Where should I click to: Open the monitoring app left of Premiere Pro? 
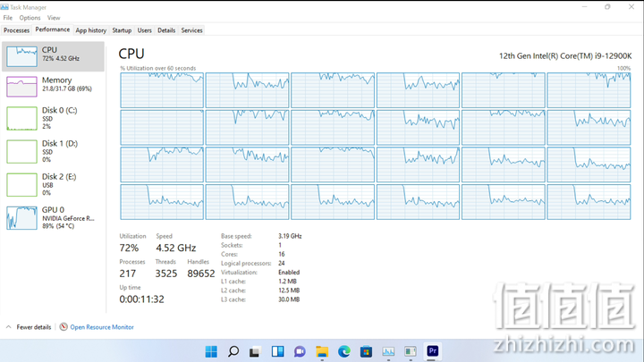pyautogui.click(x=411, y=352)
